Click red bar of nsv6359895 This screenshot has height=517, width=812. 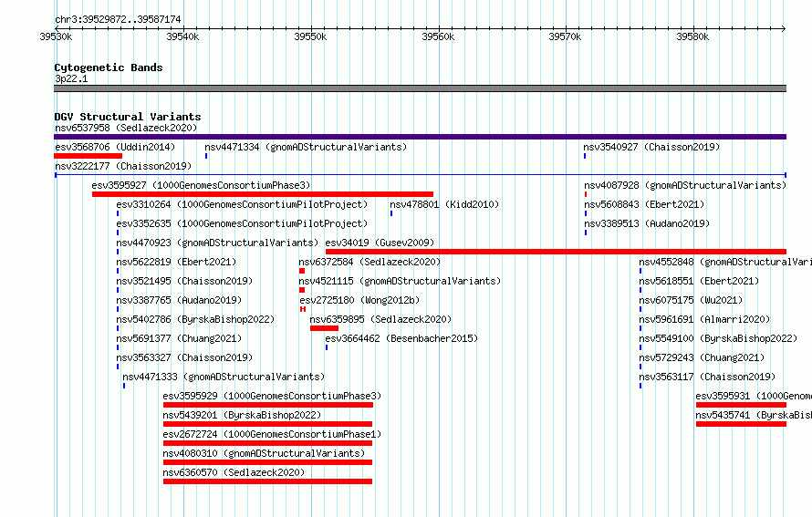(x=324, y=328)
